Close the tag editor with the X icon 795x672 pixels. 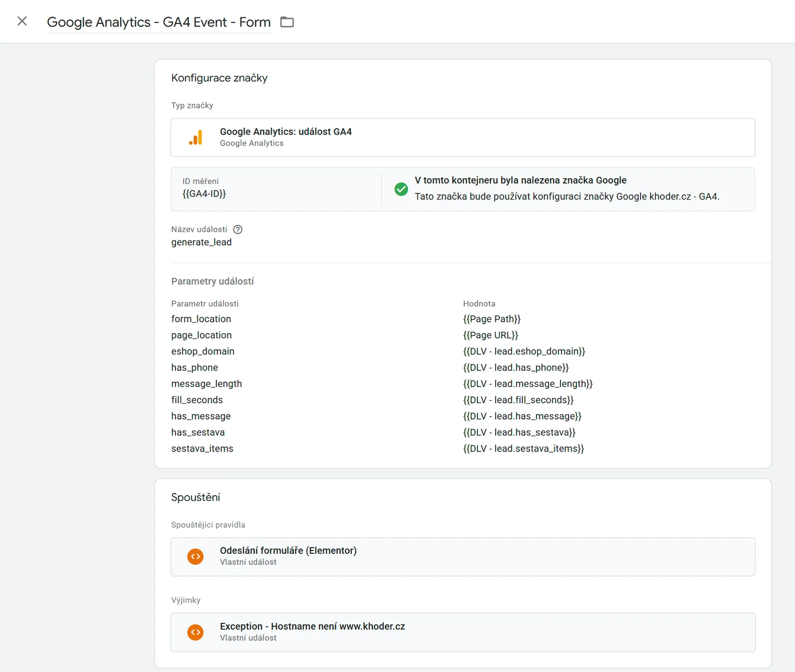point(22,21)
